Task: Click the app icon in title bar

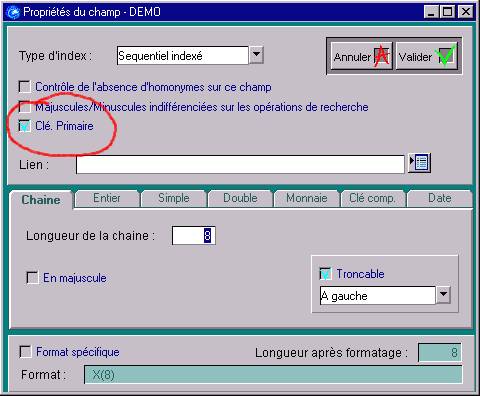Action: point(13,12)
